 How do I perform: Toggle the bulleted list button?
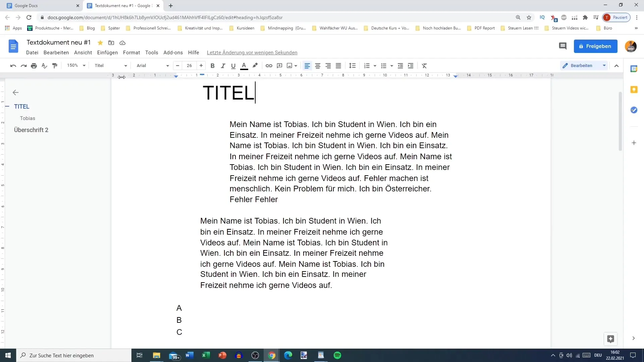pyautogui.click(x=384, y=66)
